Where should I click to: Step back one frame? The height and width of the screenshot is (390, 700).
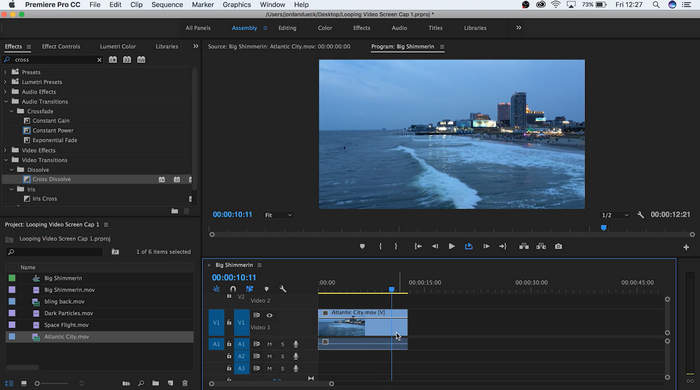click(x=435, y=246)
